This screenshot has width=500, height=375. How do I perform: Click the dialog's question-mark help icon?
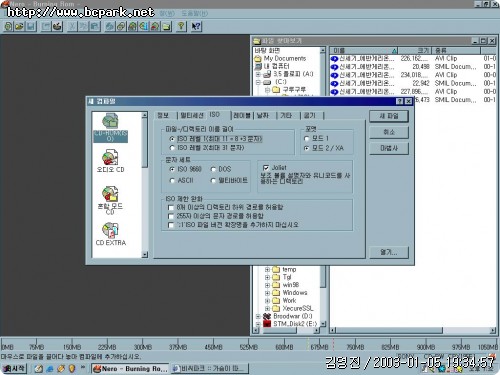tap(399, 101)
